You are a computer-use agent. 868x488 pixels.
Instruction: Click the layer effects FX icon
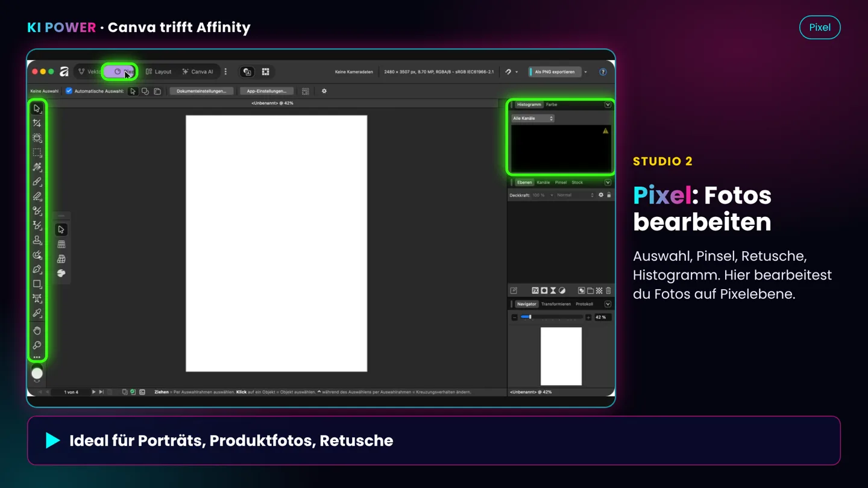tap(535, 290)
